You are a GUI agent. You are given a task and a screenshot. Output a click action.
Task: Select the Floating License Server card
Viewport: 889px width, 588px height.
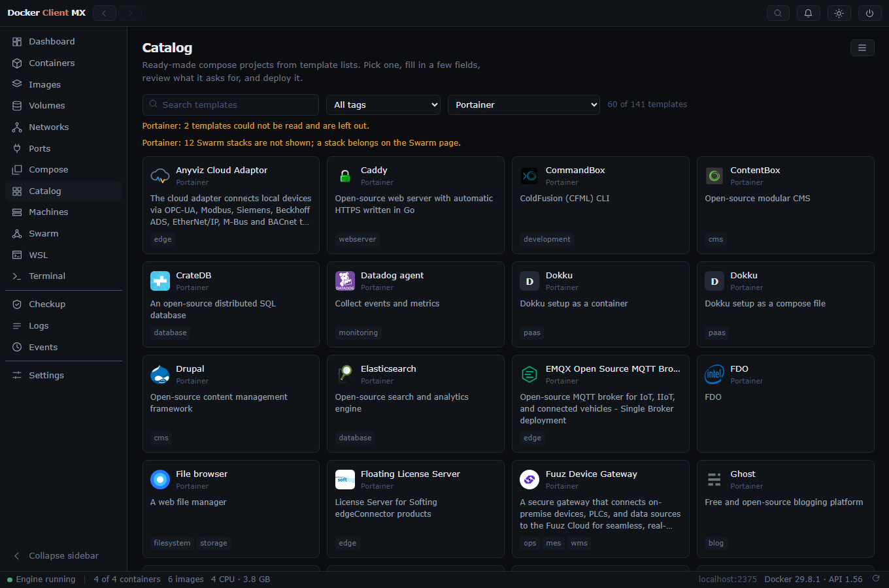point(416,509)
